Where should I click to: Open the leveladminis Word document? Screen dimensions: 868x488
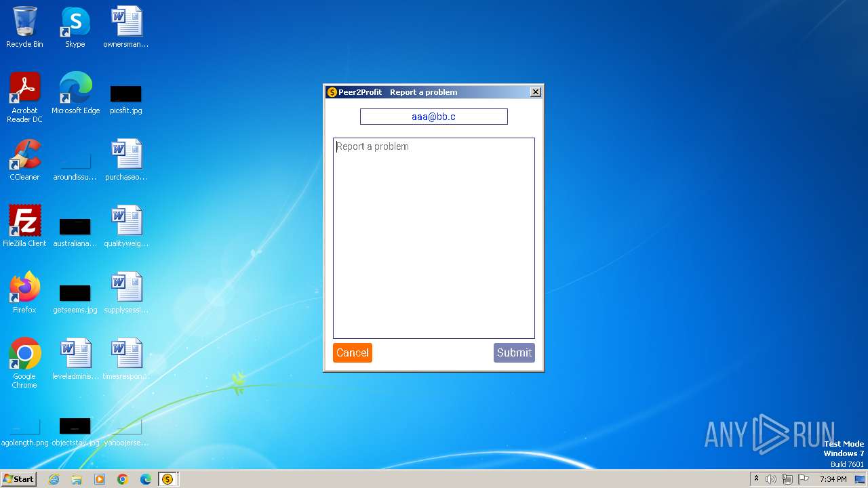pyautogui.click(x=75, y=359)
